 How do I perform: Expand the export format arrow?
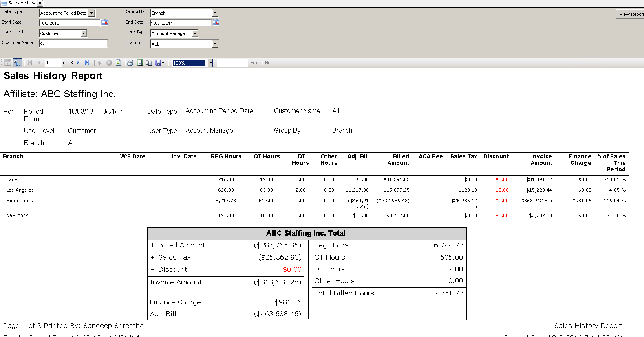coord(163,63)
